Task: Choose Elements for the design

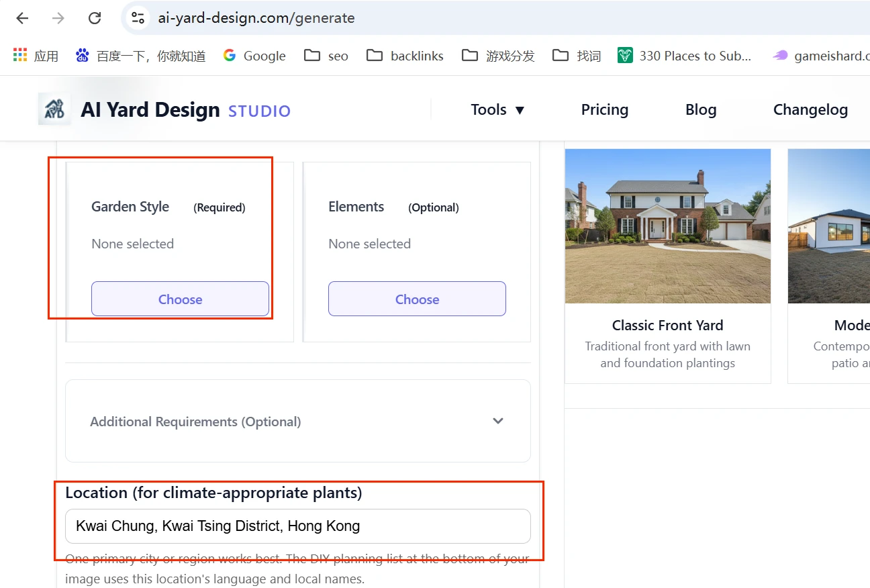Action: 417,299
